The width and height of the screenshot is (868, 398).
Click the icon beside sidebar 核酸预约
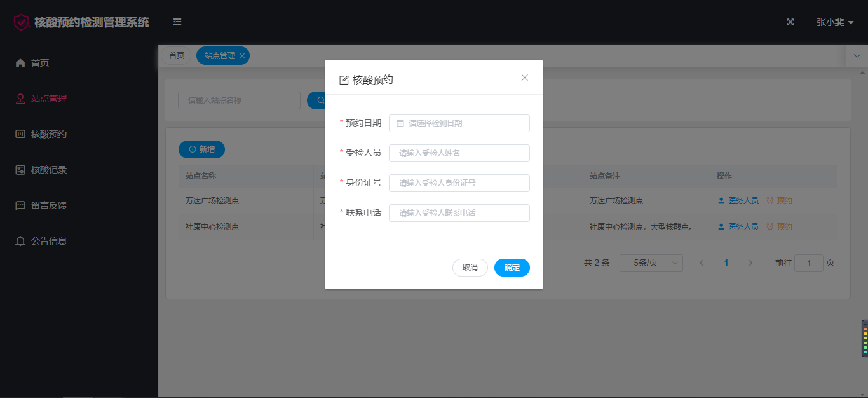tap(20, 134)
